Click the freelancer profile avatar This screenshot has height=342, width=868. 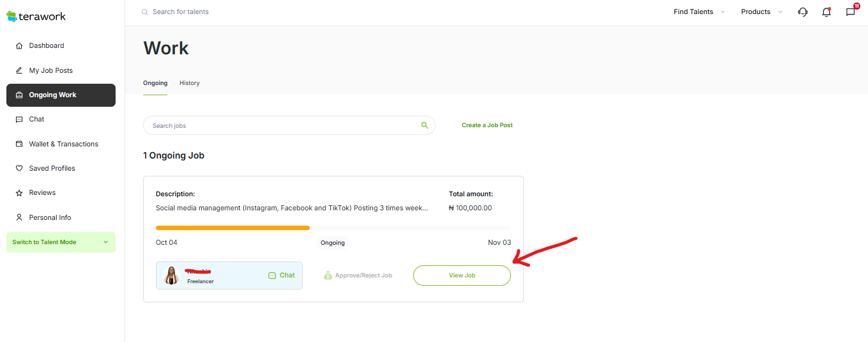171,276
